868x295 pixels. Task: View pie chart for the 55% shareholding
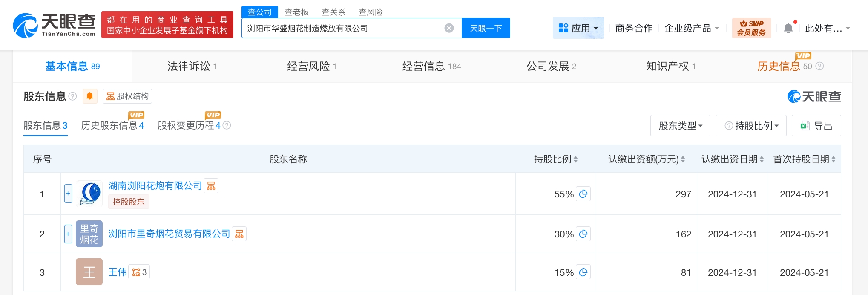pyautogui.click(x=583, y=194)
